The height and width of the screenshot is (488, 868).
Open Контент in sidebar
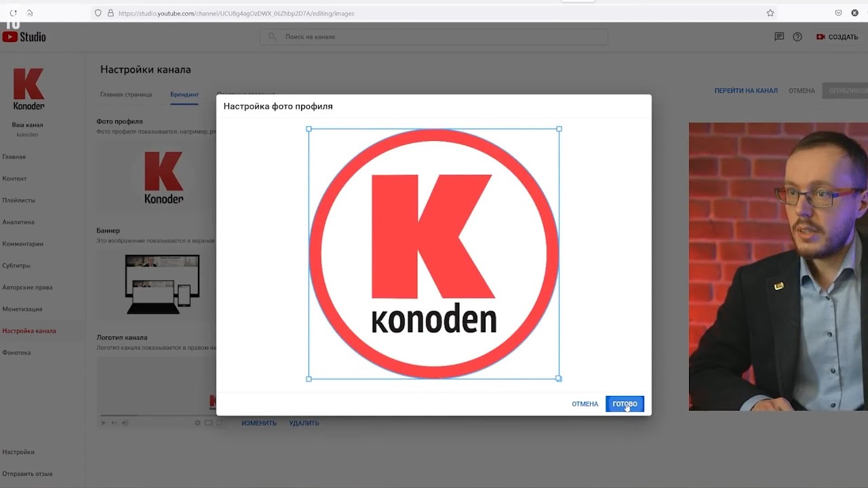point(14,178)
